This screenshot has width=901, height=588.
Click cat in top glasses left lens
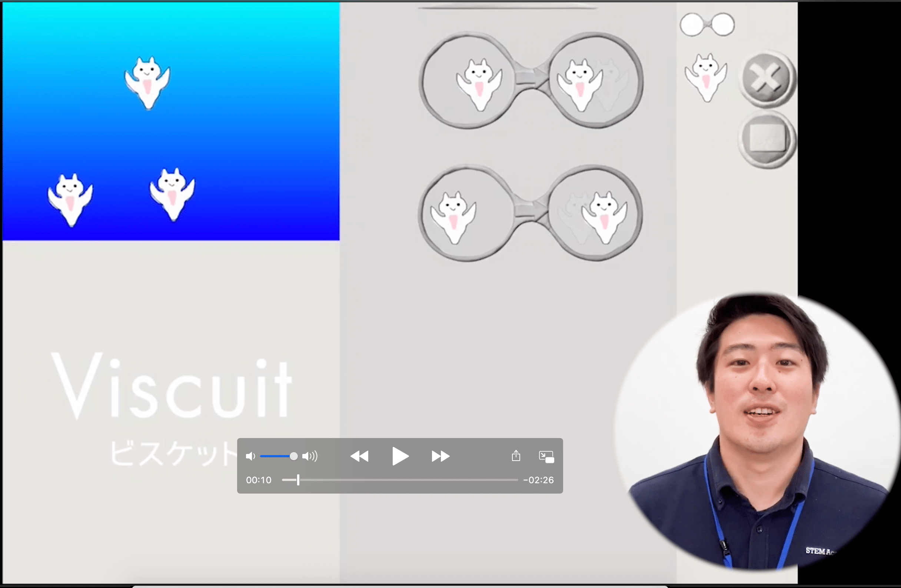click(479, 85)
